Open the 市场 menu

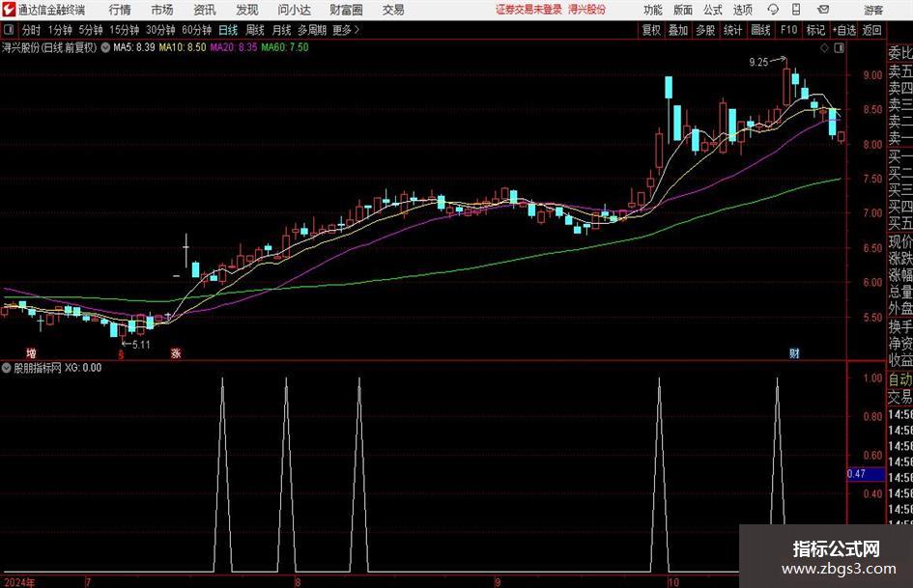162,10
